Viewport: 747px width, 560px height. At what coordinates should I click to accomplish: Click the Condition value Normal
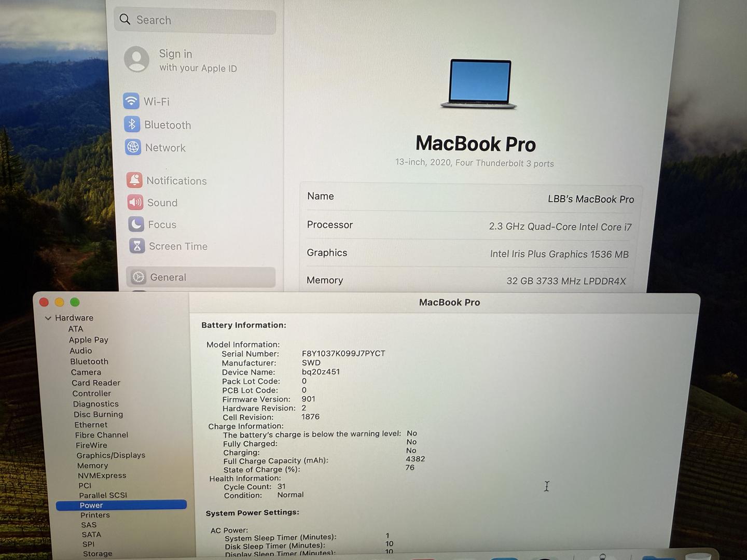290,495
